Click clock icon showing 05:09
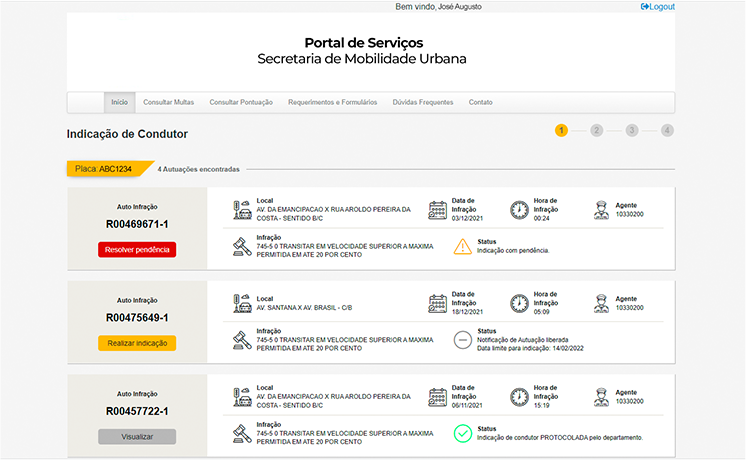The image size is (746, 461). pos(520,304)
